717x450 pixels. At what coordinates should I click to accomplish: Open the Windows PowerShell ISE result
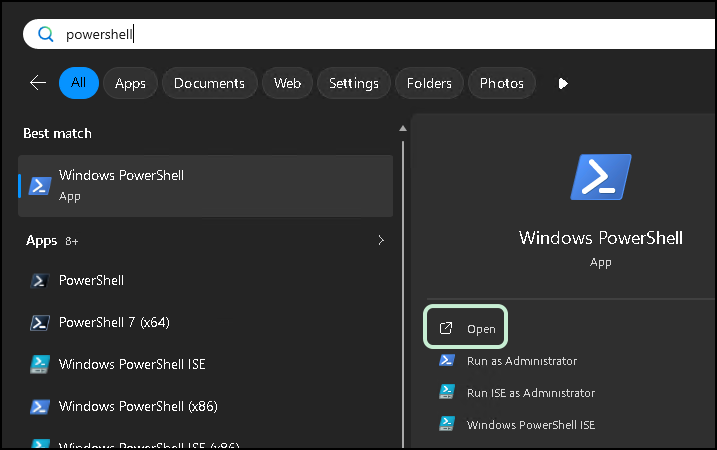tap(205, 364)
